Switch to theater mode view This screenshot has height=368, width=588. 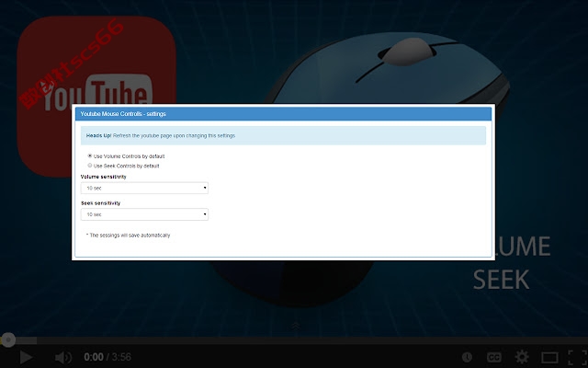pos(549,358)
